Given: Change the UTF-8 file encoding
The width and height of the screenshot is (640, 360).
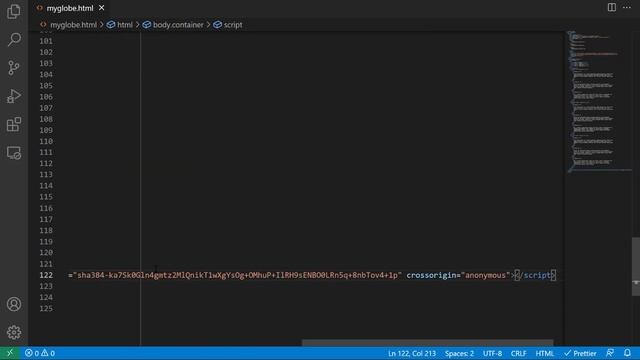Looking at the screenshot, I should click(x=492, y=353).
